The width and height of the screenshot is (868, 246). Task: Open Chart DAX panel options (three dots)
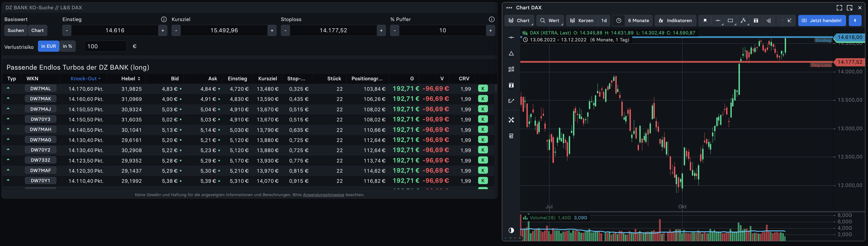(x=509, y=8)
